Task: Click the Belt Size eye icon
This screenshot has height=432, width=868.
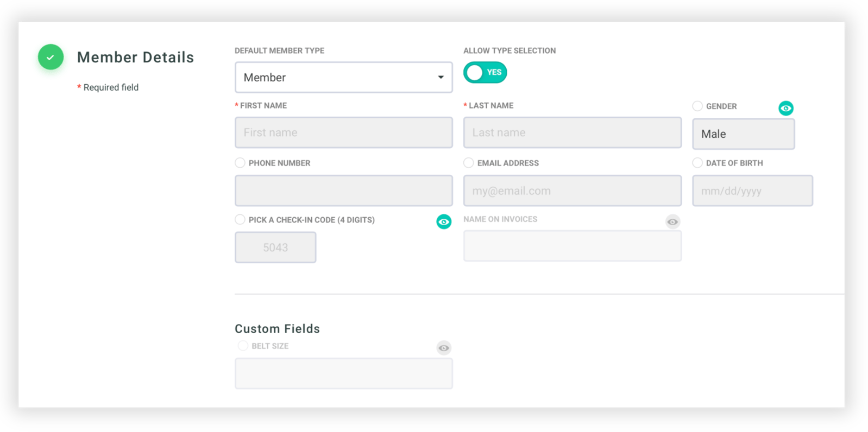Action: pos(444,348)
